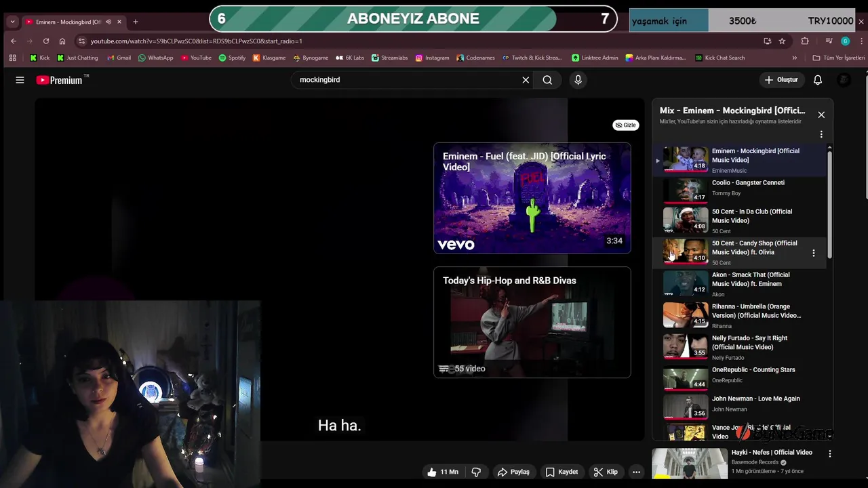This screenshot has height=488, width=868.
Task: Open 6K Labs bookmark
Action: (x=350, y=58)
